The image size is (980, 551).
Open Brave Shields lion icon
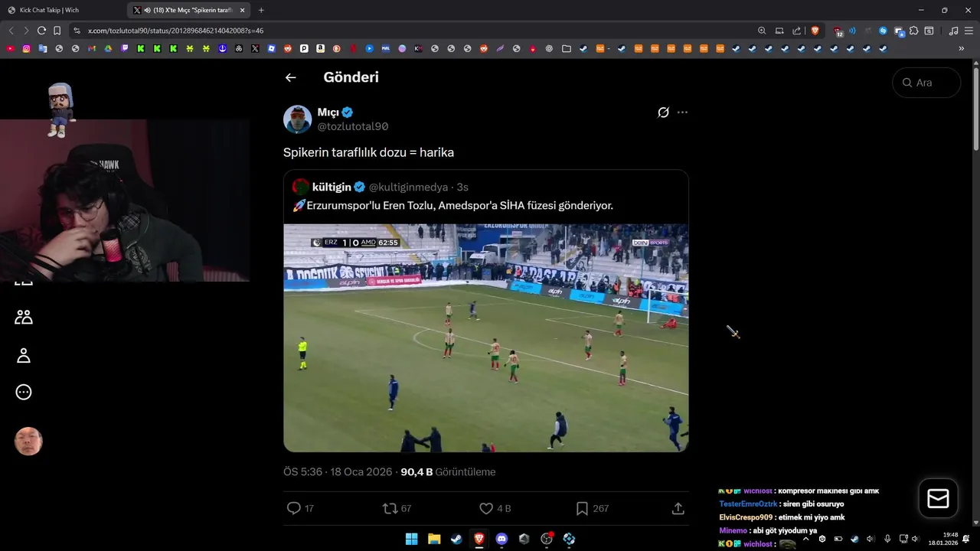[815, 31]
